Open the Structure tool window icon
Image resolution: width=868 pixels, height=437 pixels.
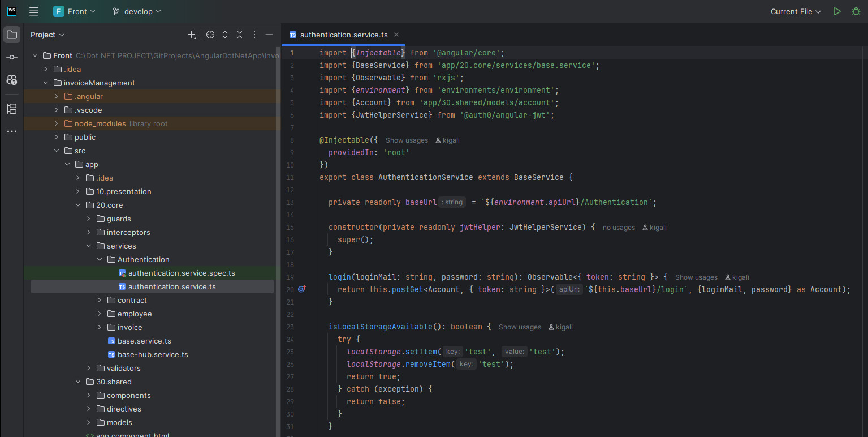point(11,109)
